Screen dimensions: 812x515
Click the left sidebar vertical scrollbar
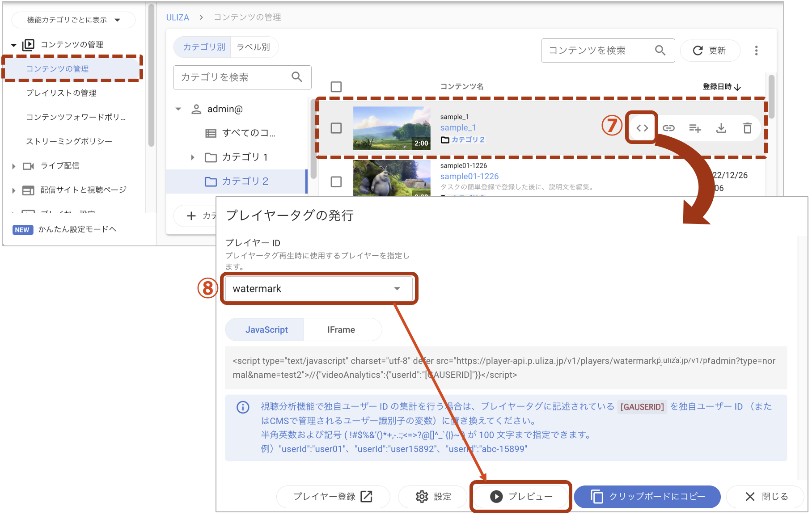152,75
